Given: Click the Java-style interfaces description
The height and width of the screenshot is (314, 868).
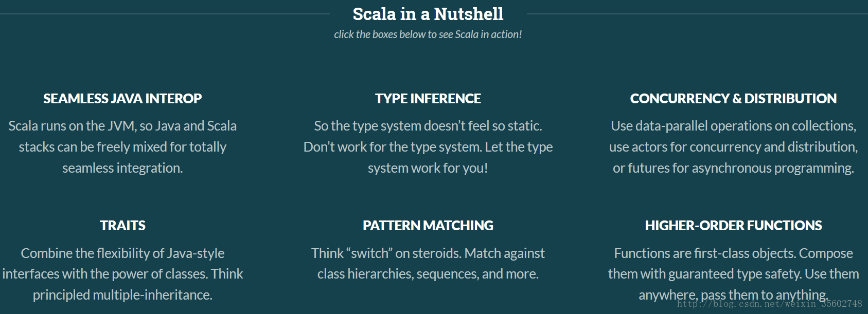Looking at the screenshot, I should [x=122, y=274].
